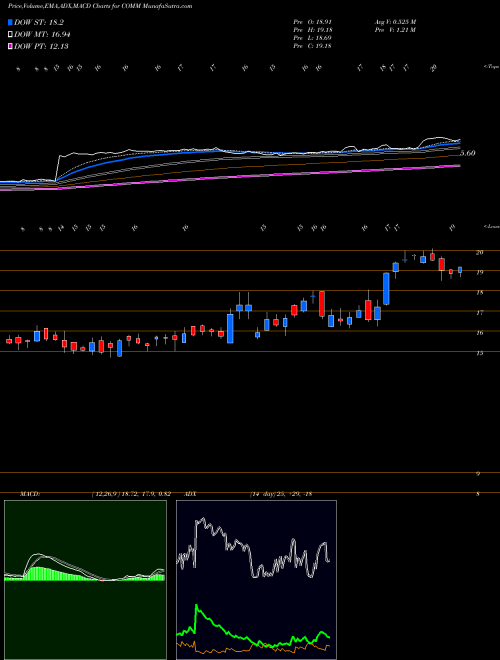Click the 'Pre L: 18.69' low value
The width and height of the screenshot is (500, 660).
[312, 38]
